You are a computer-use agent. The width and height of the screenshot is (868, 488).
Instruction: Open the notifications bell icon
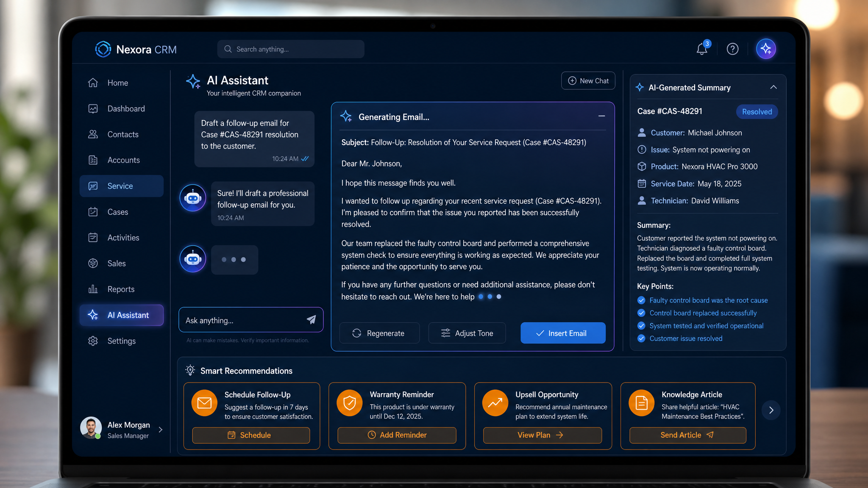(x=702, y=49)
